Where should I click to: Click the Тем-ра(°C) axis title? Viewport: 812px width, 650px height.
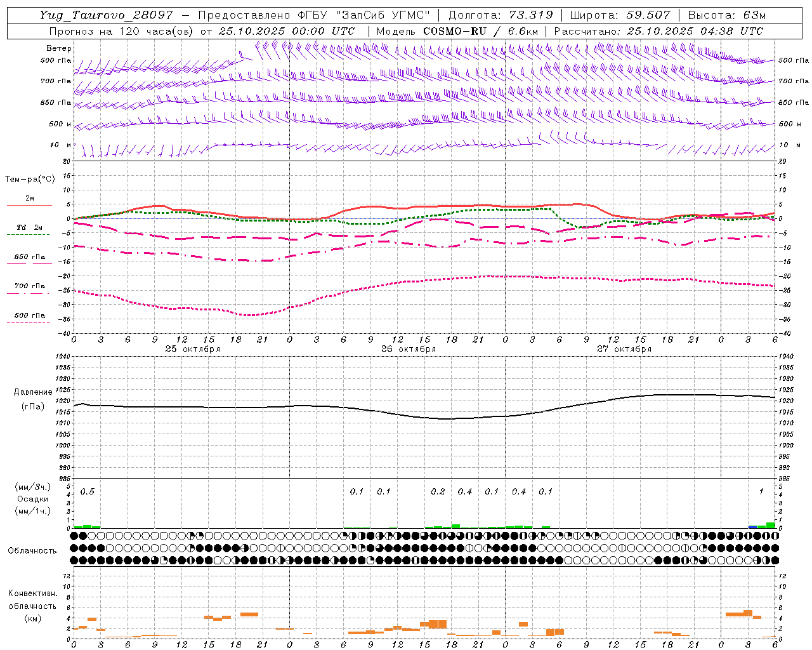(x=30, y=180)
